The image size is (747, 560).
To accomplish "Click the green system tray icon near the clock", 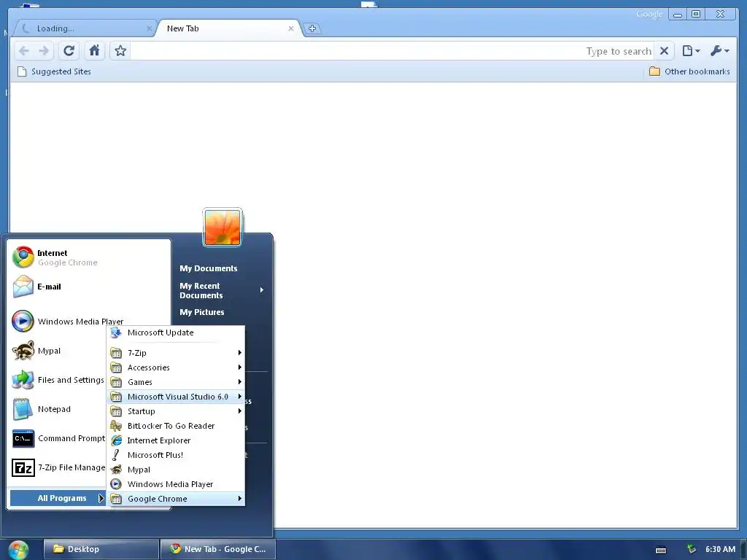I will coord(692,549).
